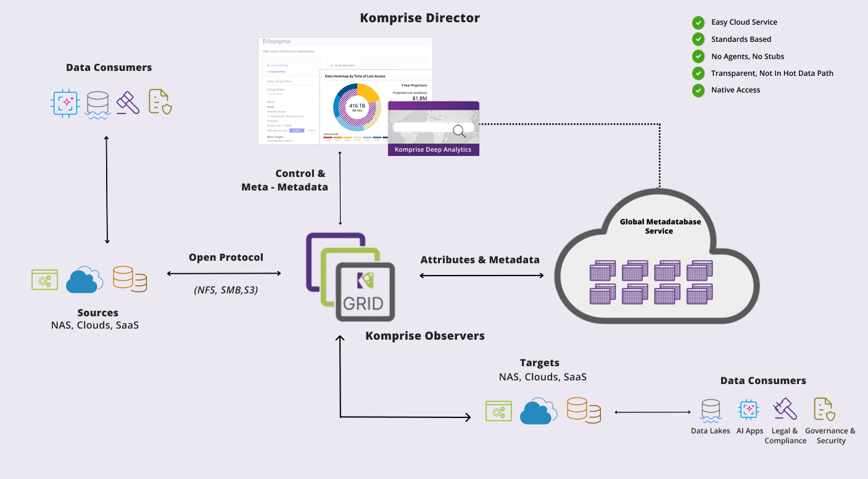
Task: Select the AI Apps chip icon under Data Consumers
Action: pos(749,409)
